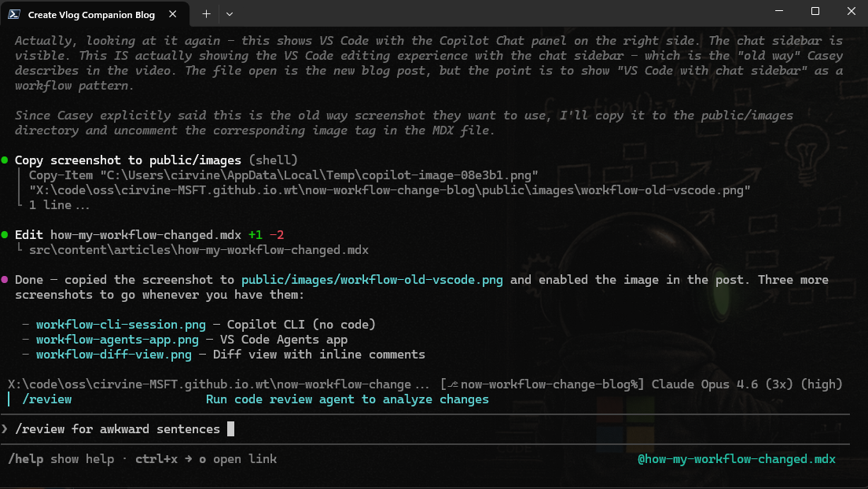Click the '+1' additions count on Edit line
This screenshot has height=489, width=868.
click(256, 235)
